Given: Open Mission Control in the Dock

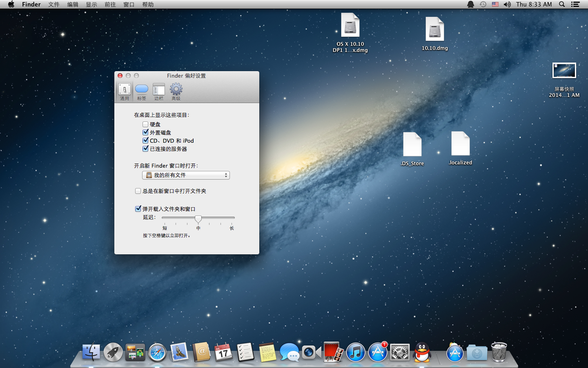Looking at the screenshot, I should pyautogui.click(x=135, y=352).
